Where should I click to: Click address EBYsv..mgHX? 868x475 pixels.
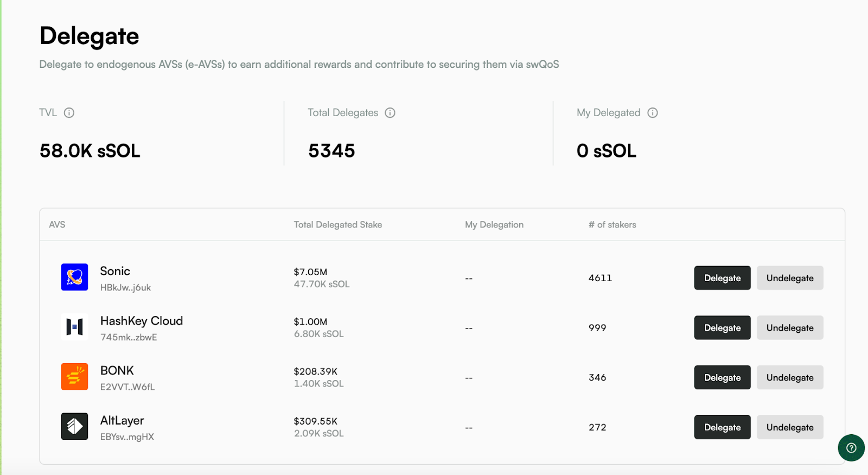tap(127, 437)
